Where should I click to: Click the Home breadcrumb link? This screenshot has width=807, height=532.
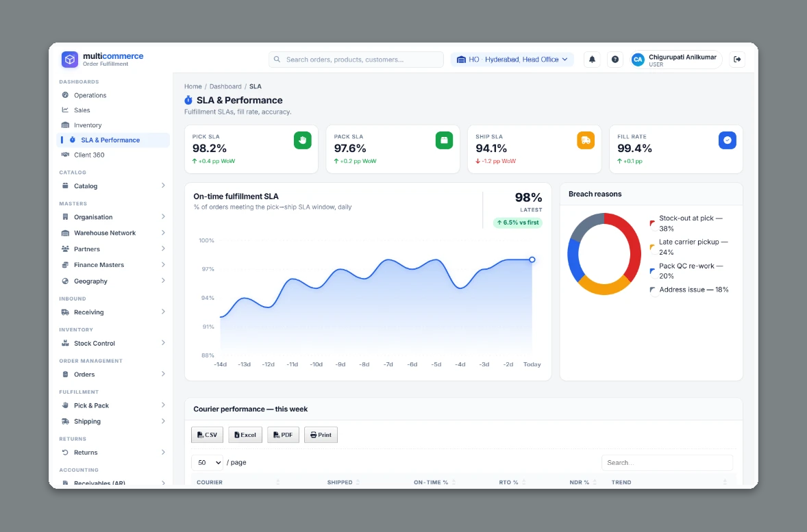pyautogui.click(x=193, y=86)
